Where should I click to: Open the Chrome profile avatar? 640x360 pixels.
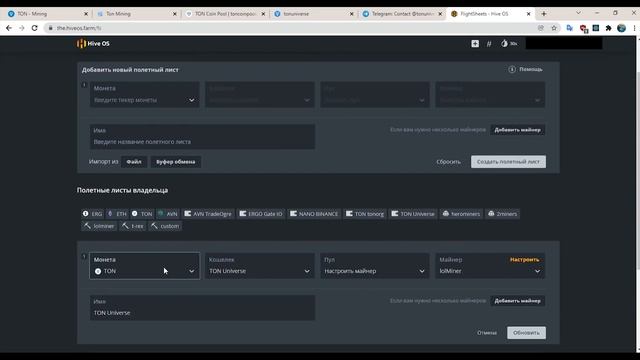pyautogui.click(x=622, y=28)
